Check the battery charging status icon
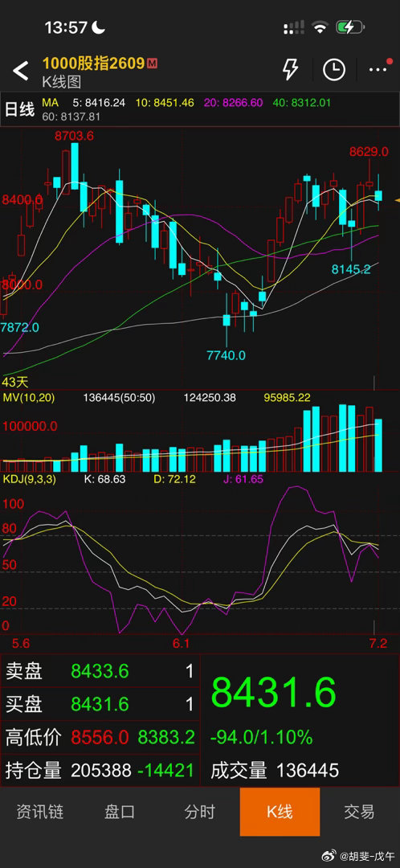Screen dimensions: 400x868 click(350, 27)
